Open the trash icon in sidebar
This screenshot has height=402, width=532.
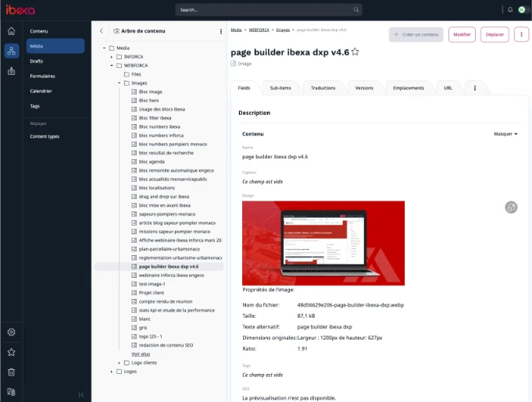[x=11, y=372]
